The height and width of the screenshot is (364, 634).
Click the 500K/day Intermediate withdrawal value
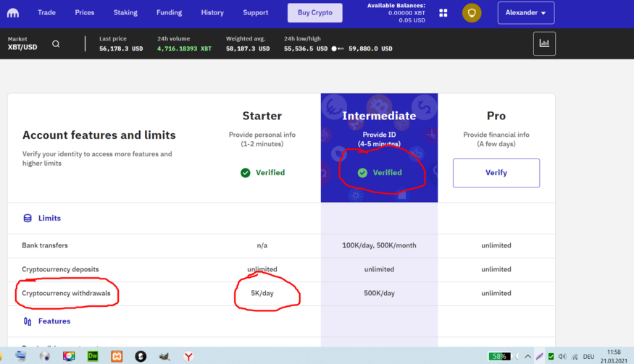(x=379, y=293)
